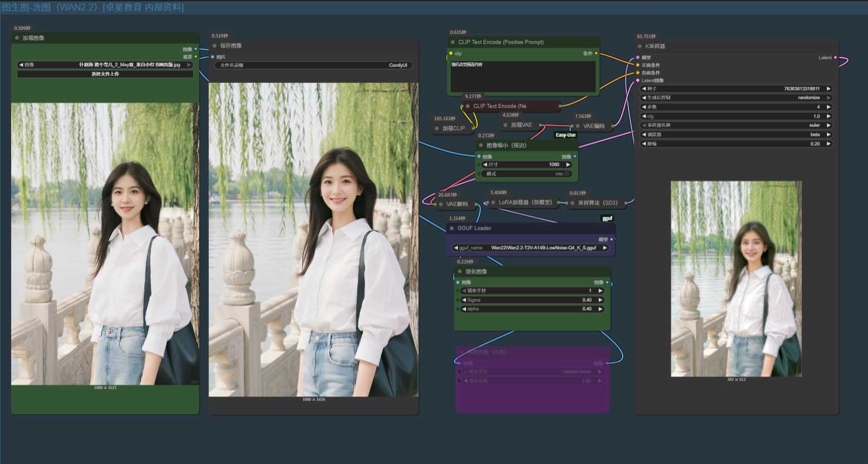Image resolution: width=868 pixels, height=464 pixels.
Task: Collapse the 加载图像 node via its header dot
Action: pos(17,38)
